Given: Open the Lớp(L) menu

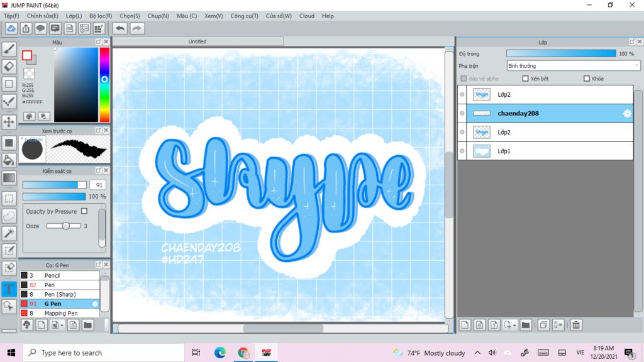Looking at the screenshot, I should coord(74,16).
